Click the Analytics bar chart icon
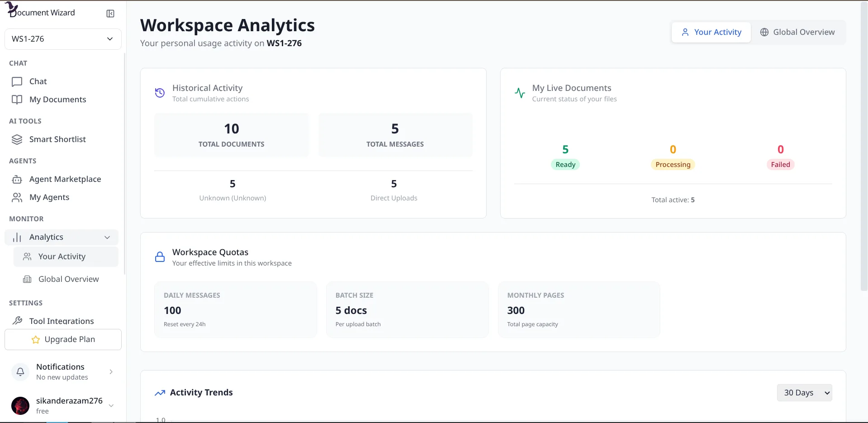This screenshot has height=423, width=868. pos(17,237)
